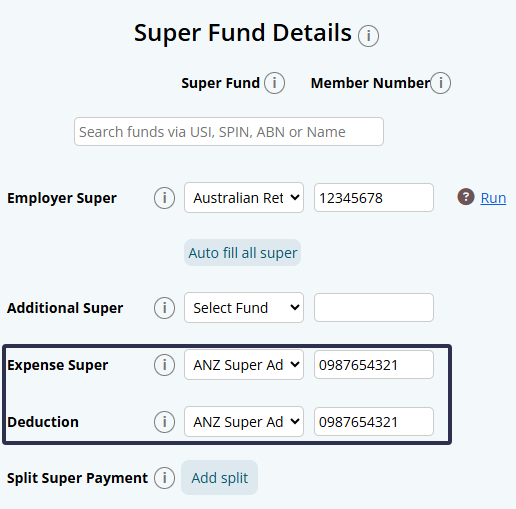Focus the Search funds via USI field
The width and height of the screenshot is (516, 509).
[x=229, y=132]
